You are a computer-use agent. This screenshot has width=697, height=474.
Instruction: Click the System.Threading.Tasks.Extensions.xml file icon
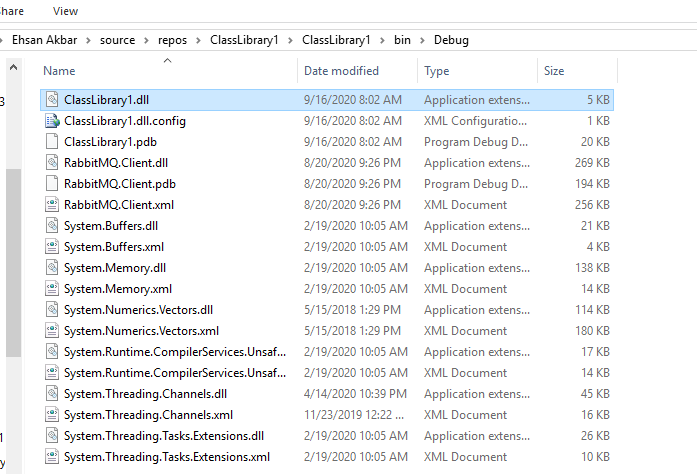[52, 457]
